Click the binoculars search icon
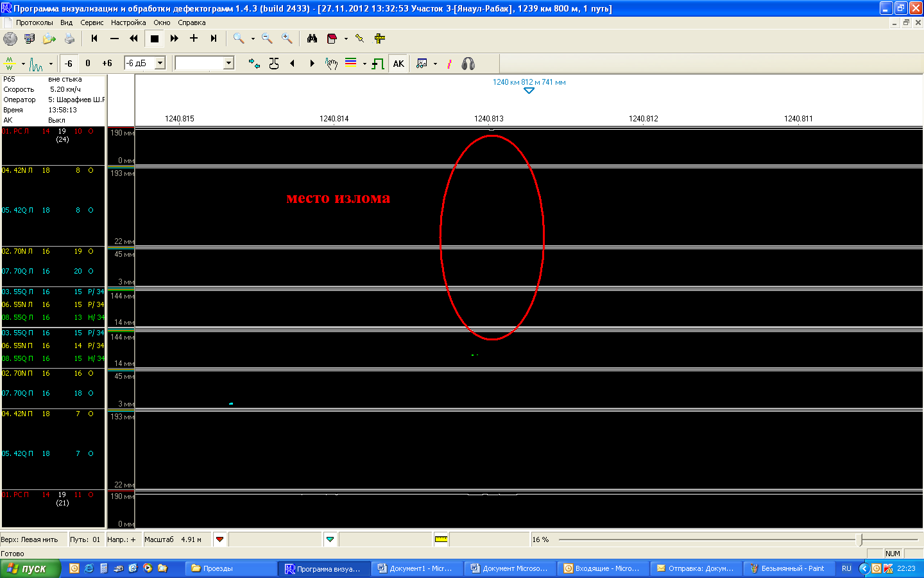The width and height of the screenshot is (924, 578). [x=312, y=39]
